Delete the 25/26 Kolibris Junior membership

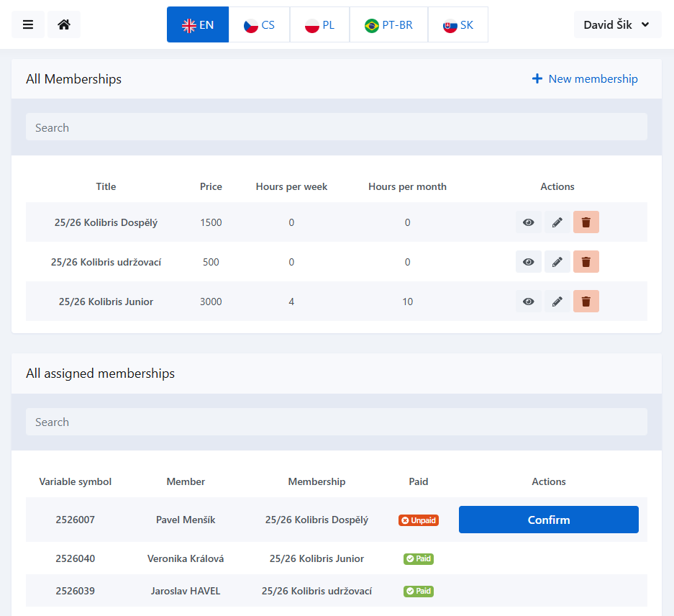[586, 302]
